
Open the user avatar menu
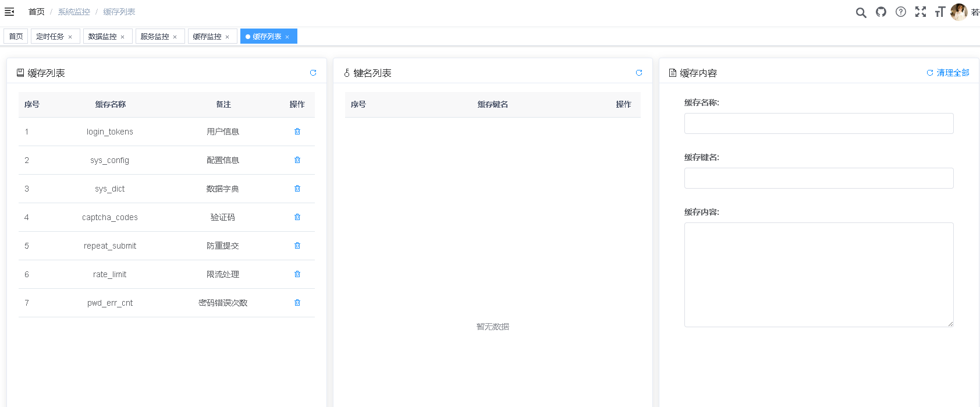click(958, 12)
